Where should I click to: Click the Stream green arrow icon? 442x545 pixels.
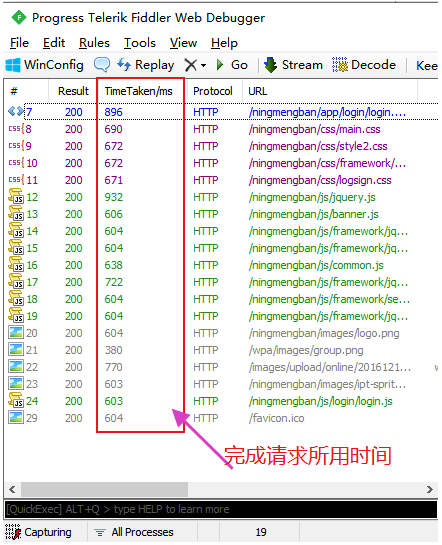tap(270, 65)
